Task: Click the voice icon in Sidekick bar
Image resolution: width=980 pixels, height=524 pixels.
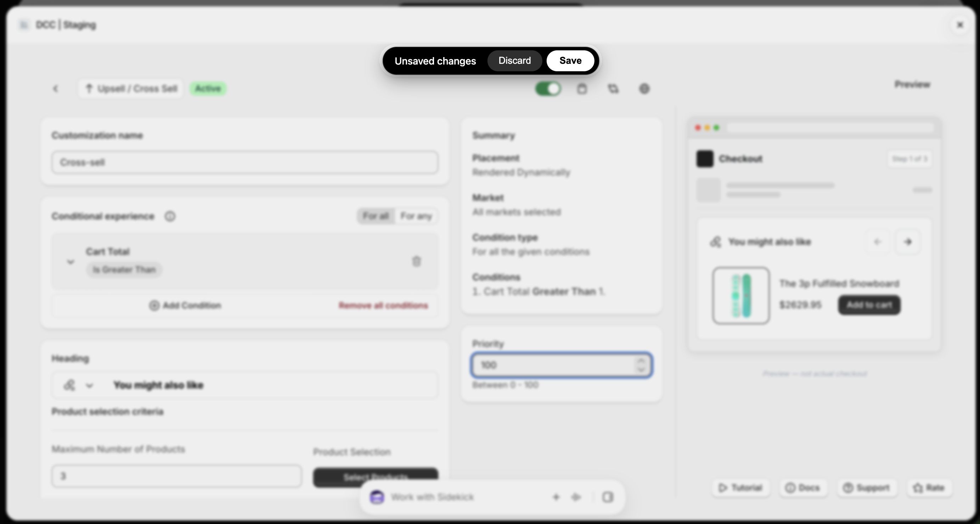Action: click(576, 497)
